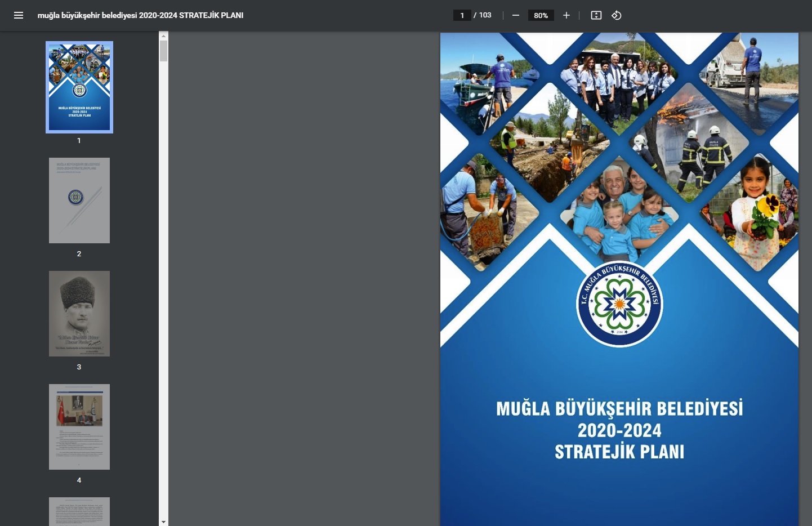812x526 pixels.
Task: Click the sidebar scrollbar down arrow
Action: 163,521
